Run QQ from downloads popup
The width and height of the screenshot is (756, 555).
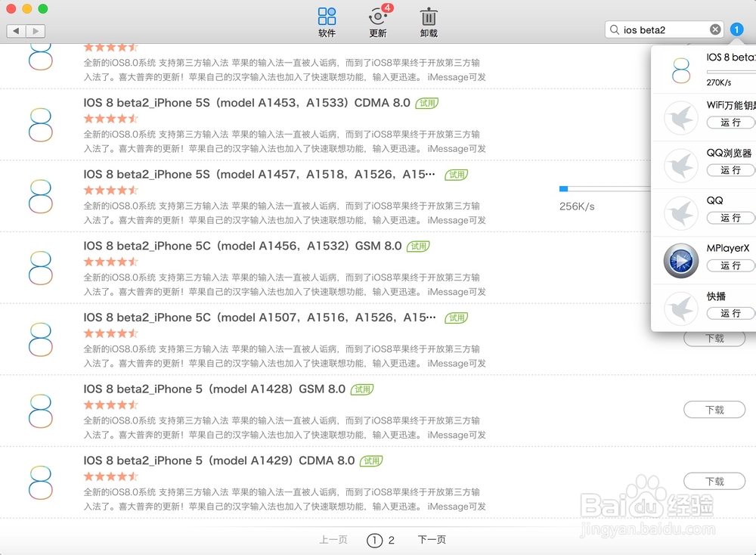coord(730,218)
